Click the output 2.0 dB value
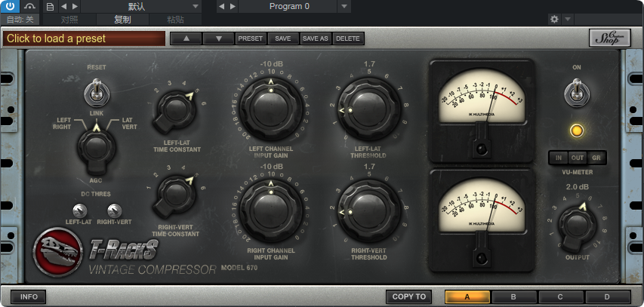644x307 pixels. 577,187
